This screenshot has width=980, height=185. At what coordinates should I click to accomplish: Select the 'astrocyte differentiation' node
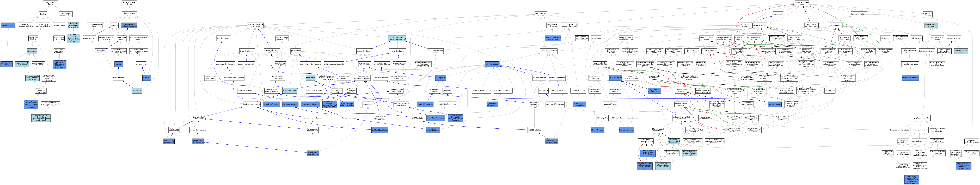[436, 118]
